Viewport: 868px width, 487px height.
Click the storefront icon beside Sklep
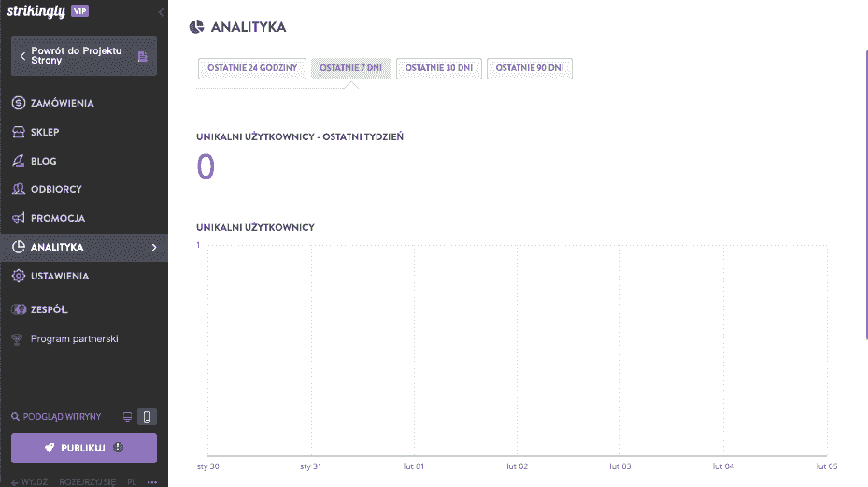(x=19, y=132)
